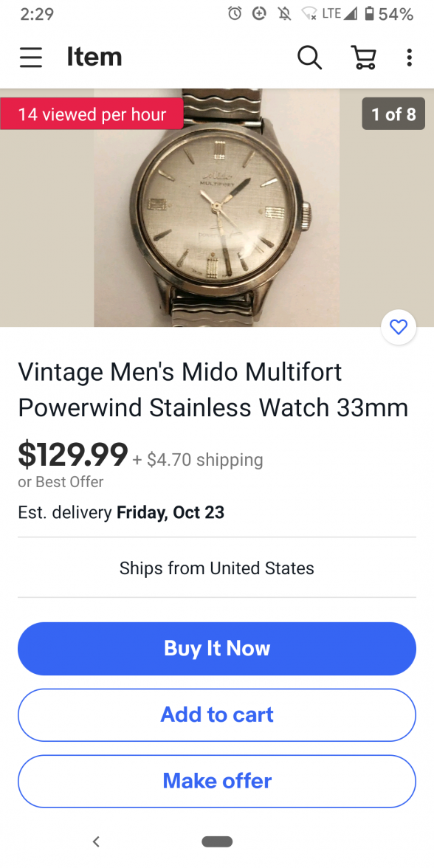The image size is (434, 868).
Task: Click the Add to cart button
Action: point(217,714)
